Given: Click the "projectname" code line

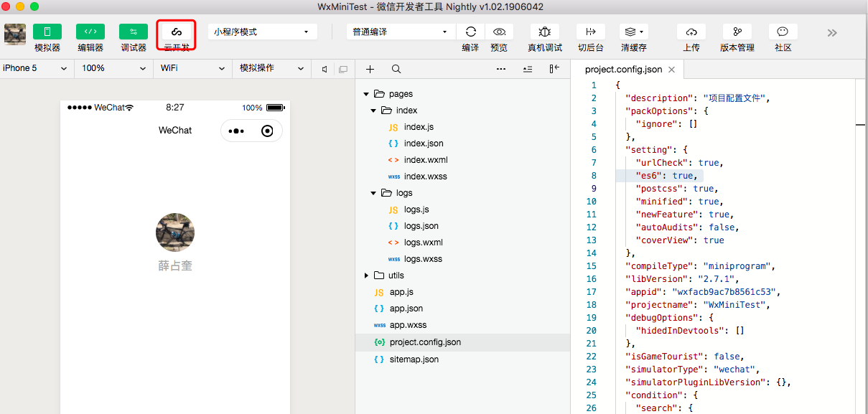Looking at the screenshot, I should (x=697, y=305).
